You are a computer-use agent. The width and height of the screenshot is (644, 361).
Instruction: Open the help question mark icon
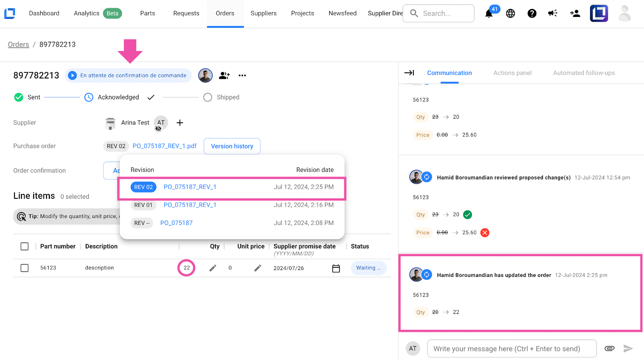pyautogui.click(x=532, y=14)
